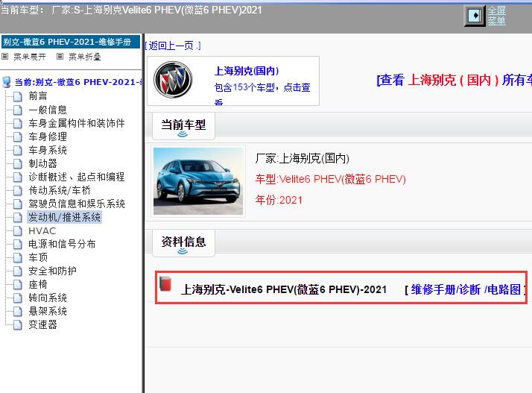This screenshot has width=532, height=393.
Task: Open the 车身修理 chapter
Action: [48, 136]
